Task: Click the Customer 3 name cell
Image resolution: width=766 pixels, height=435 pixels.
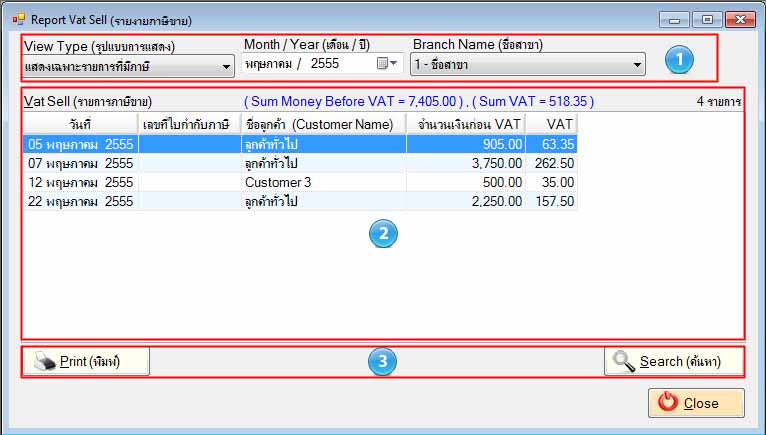Action: 323,182
